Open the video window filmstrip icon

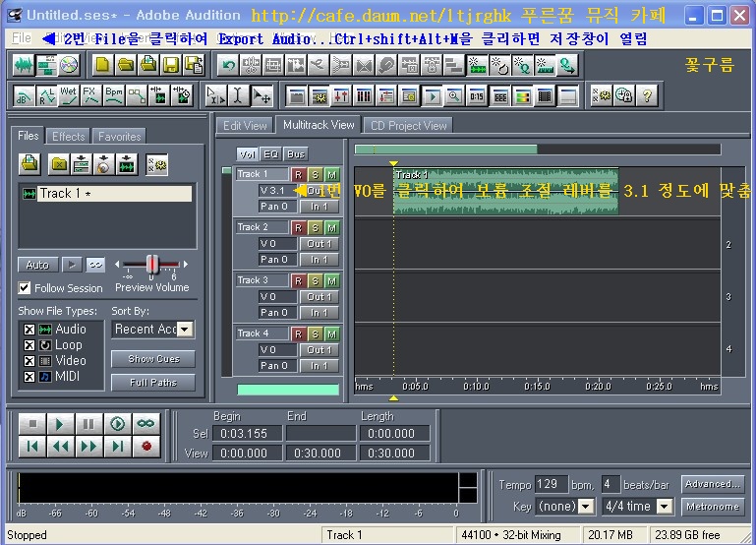pos(545,96)
